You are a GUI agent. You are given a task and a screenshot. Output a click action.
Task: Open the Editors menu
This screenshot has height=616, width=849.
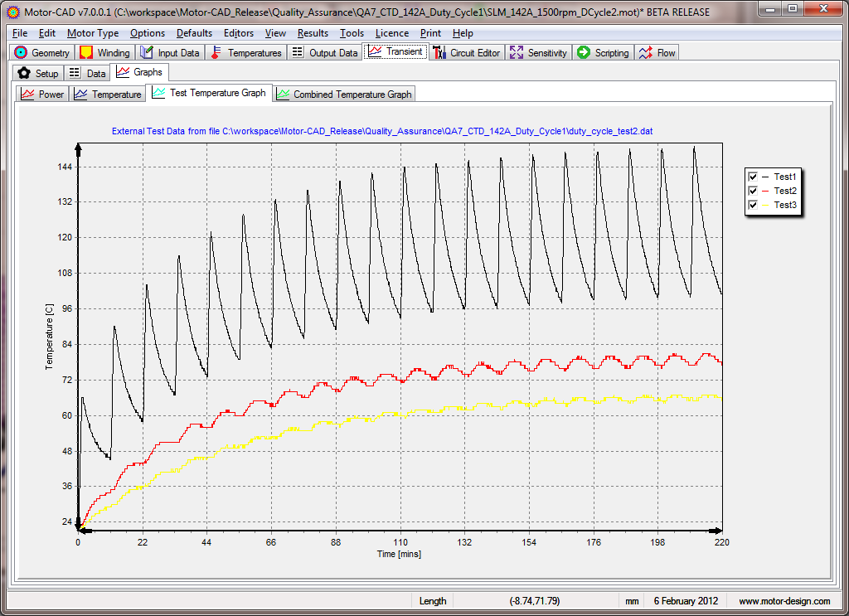pos(239,33)
